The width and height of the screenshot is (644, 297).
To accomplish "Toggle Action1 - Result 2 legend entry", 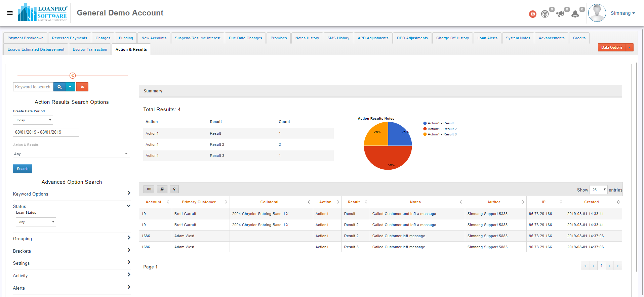I will (x=440, y=129).
